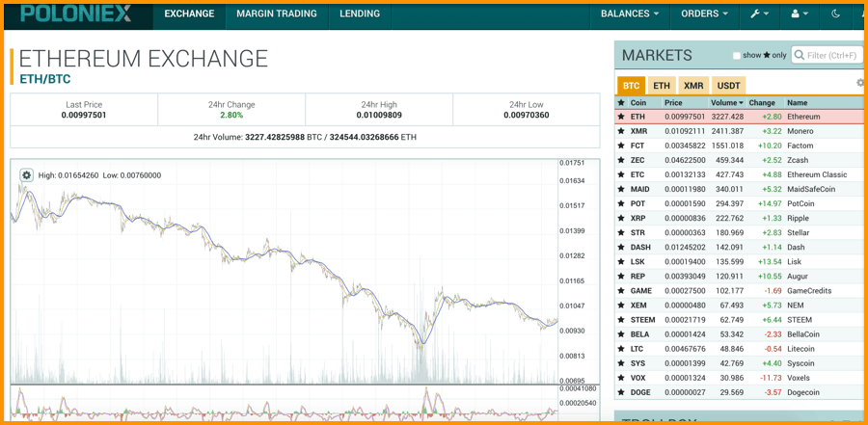Viewport: 868px width, 425px height.
Task: Toggle favorite star for VOX
Action: click(621, 378)
